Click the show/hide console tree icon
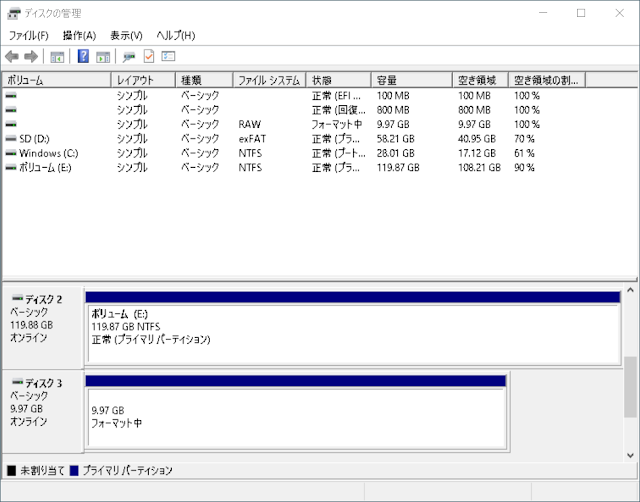 click(57, 57)
